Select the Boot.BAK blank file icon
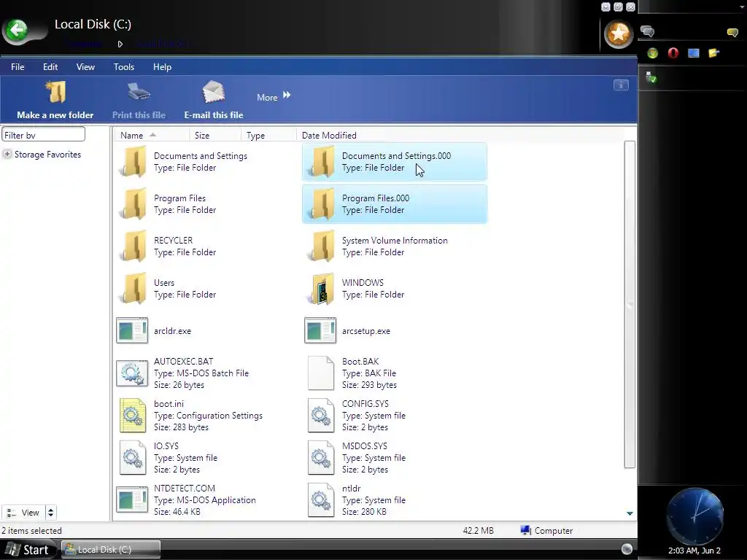Viewport: 747px width, 560px height. (321, 373)
